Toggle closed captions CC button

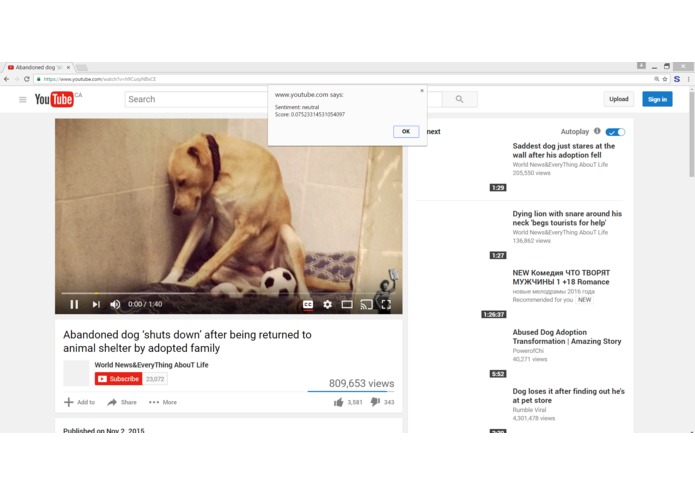(x=308, y=304)
